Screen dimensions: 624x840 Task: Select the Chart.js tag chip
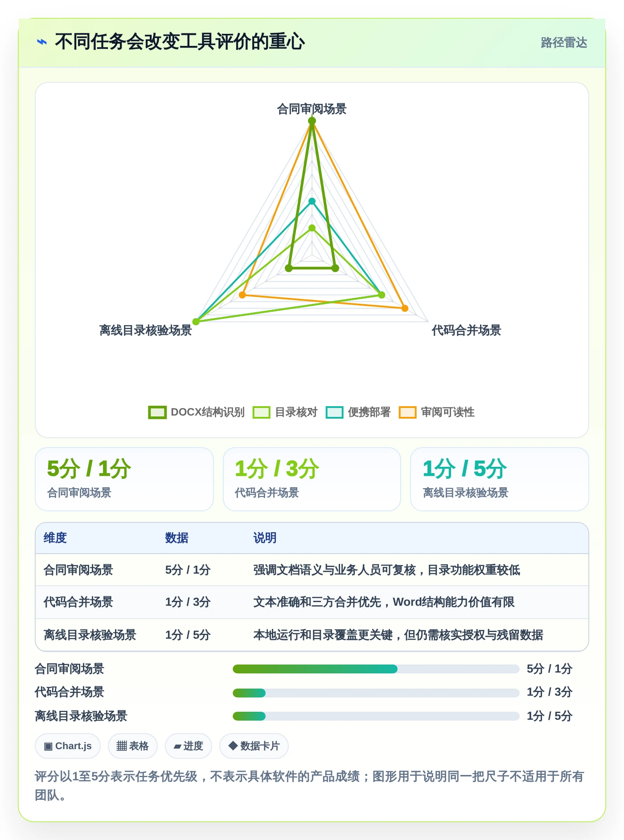coord(68,746)
